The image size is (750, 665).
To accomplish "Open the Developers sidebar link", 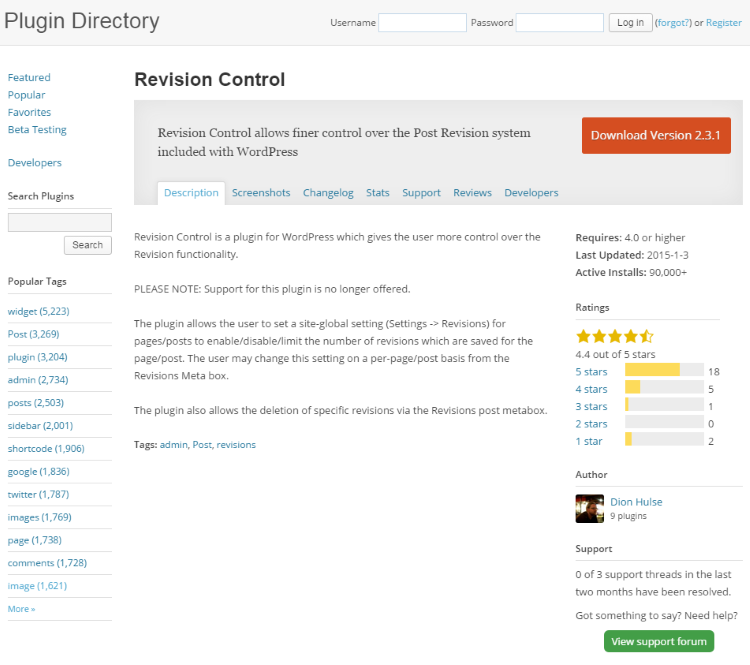I will click(x=34, y=163).
